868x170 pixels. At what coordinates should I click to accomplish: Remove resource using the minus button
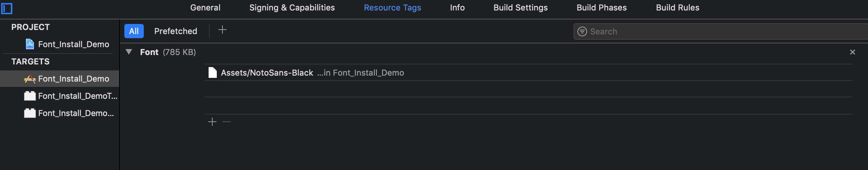pos(227,122)
